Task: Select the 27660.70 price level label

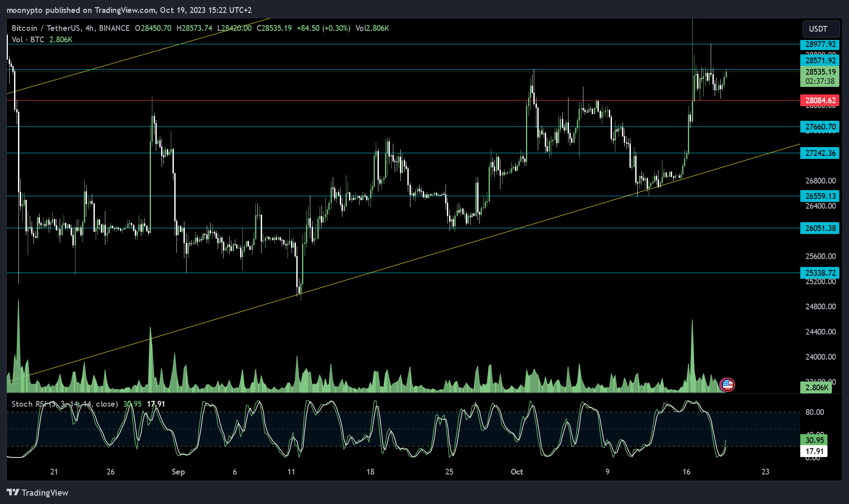Action: pyautogui.click(x=820, y=127)
